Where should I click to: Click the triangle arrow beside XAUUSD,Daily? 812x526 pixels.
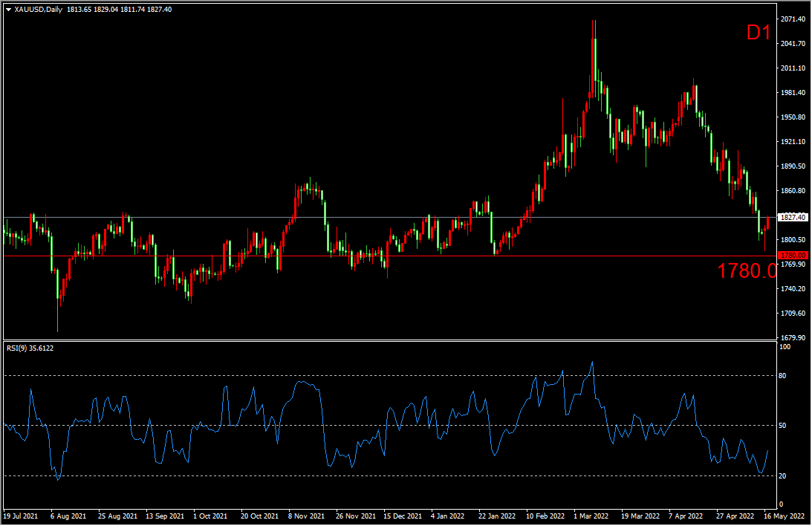8,9
